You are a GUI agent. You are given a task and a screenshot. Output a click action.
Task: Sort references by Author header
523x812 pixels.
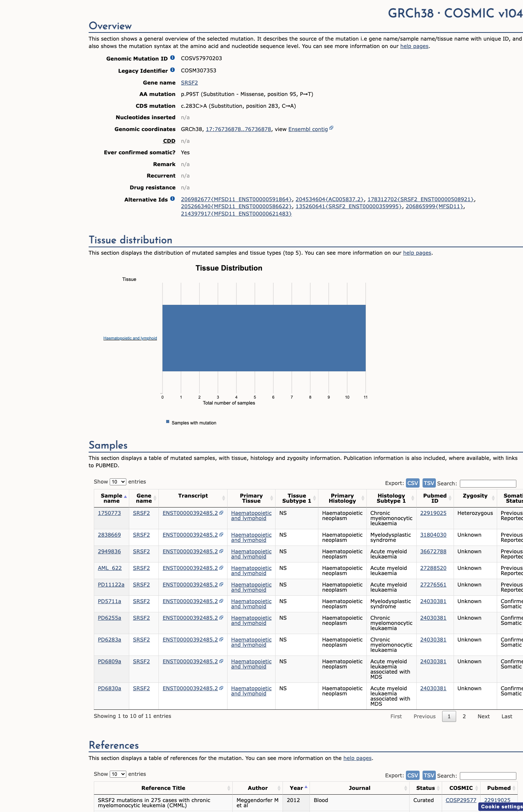point(258,788)
